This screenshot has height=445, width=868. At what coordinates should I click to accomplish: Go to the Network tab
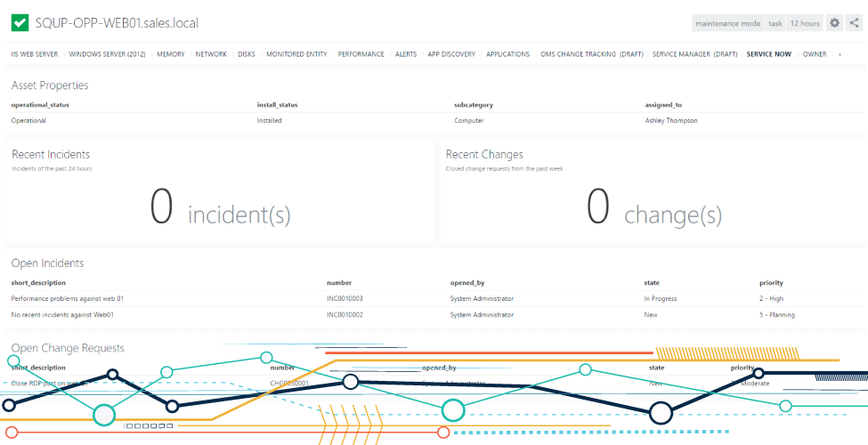point(211,54)
